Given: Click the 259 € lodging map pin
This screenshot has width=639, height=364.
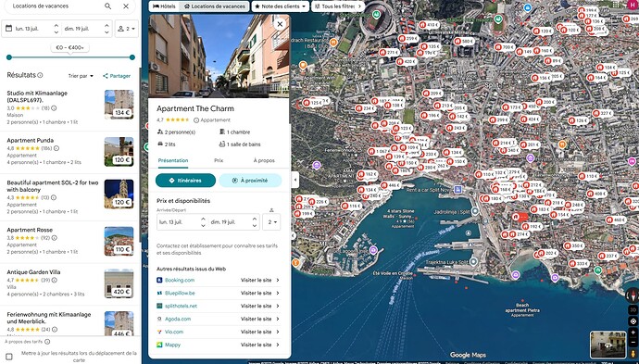Looking at the screenshot, I should tap(408, 39).
